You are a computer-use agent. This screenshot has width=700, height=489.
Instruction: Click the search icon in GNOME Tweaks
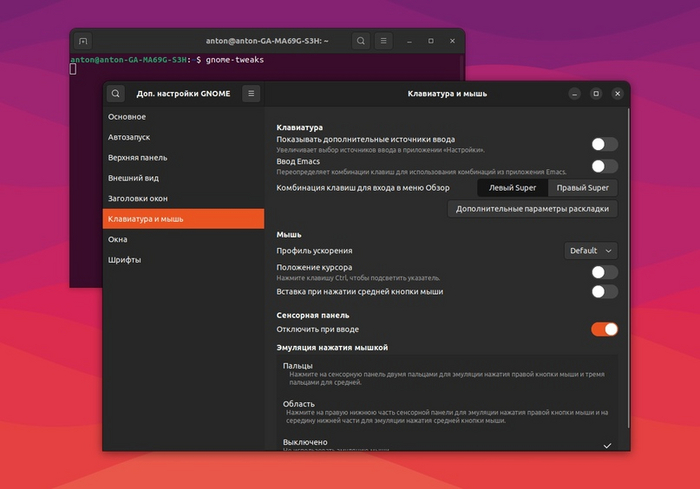point(116,94)
